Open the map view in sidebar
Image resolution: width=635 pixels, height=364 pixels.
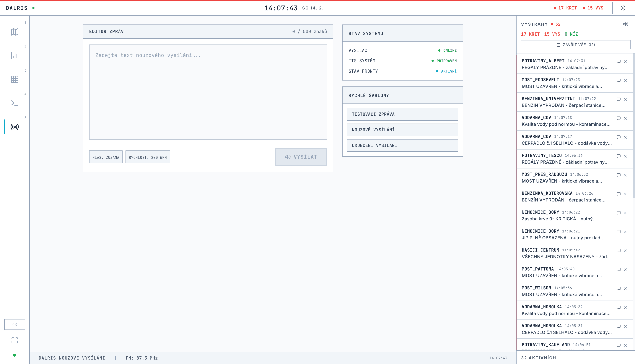[14, 32]
